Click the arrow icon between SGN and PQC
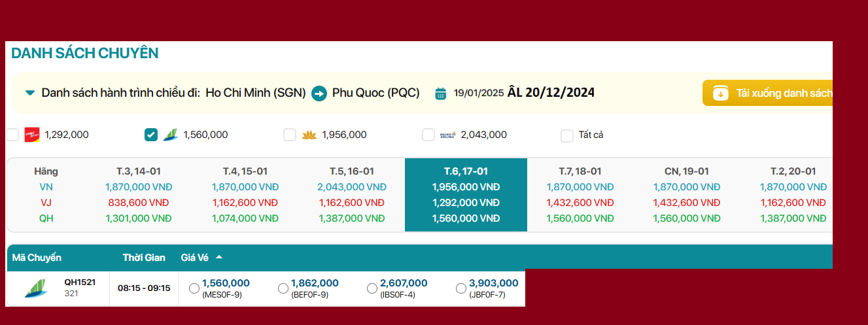 click(x=319, y=93)
